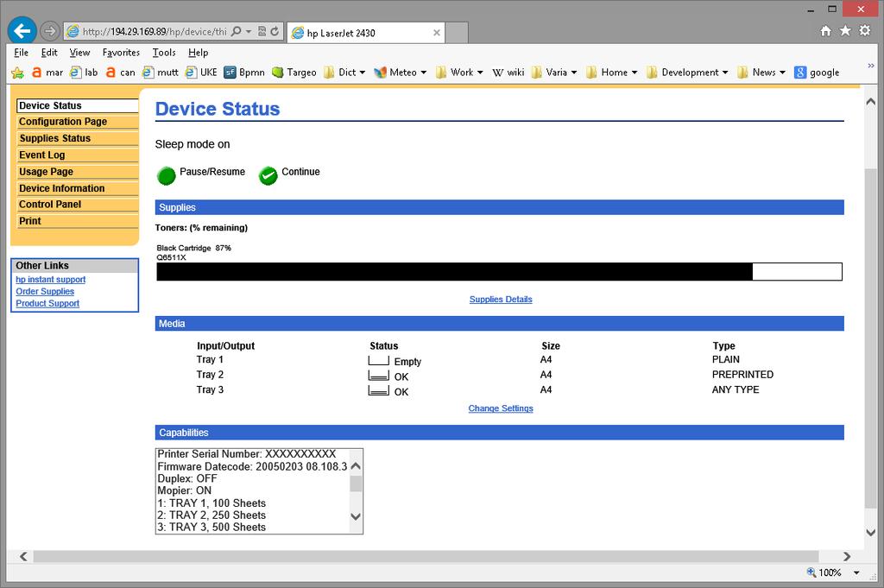Open the Event Log sidebar link

click(x=77, y=155)
